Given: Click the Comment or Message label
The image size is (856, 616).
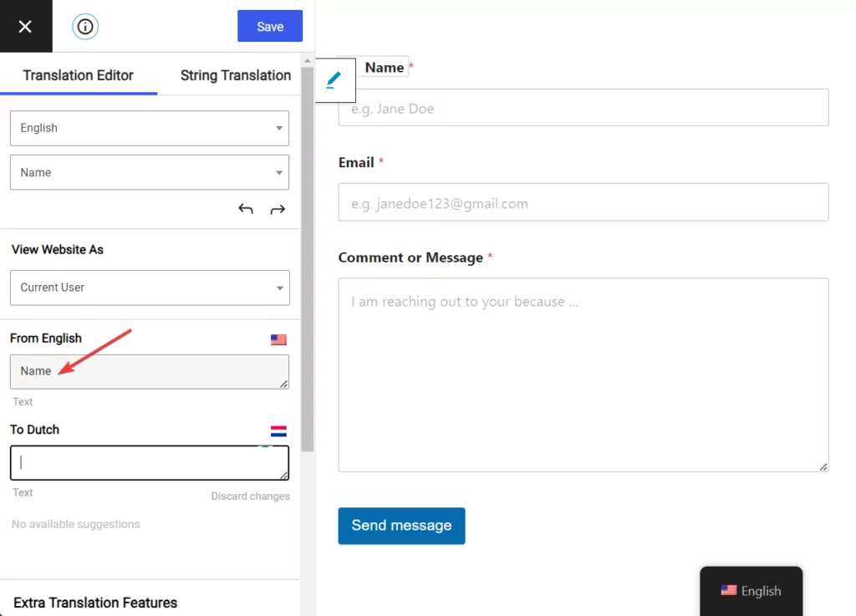Looking at the screenshot, I should 410,257.
